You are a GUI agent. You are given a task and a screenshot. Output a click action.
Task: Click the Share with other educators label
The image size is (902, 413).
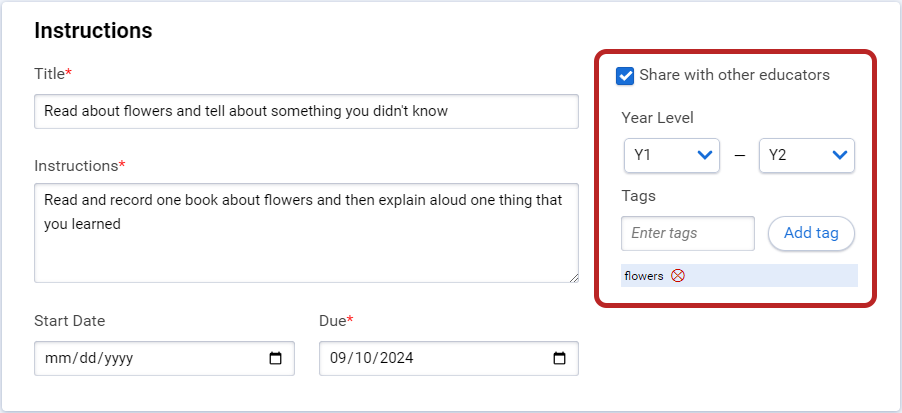point(735,75)
